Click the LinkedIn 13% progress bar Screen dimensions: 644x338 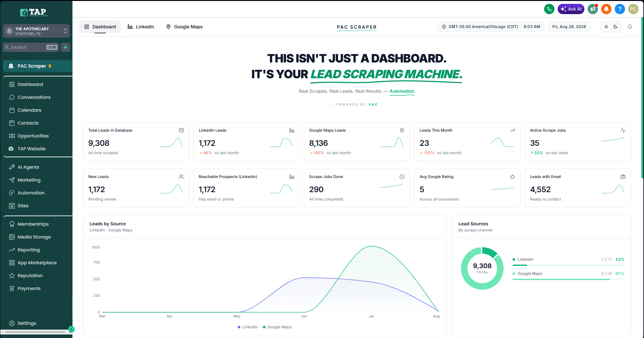(x=568, y=265)
